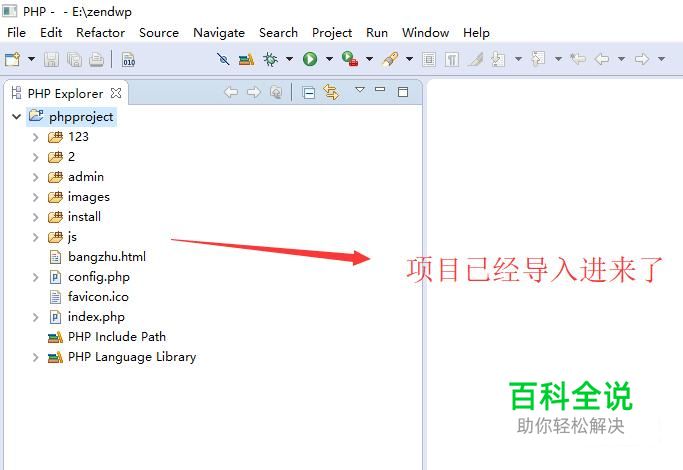Open the Navigate menu

tap(219, 33)
